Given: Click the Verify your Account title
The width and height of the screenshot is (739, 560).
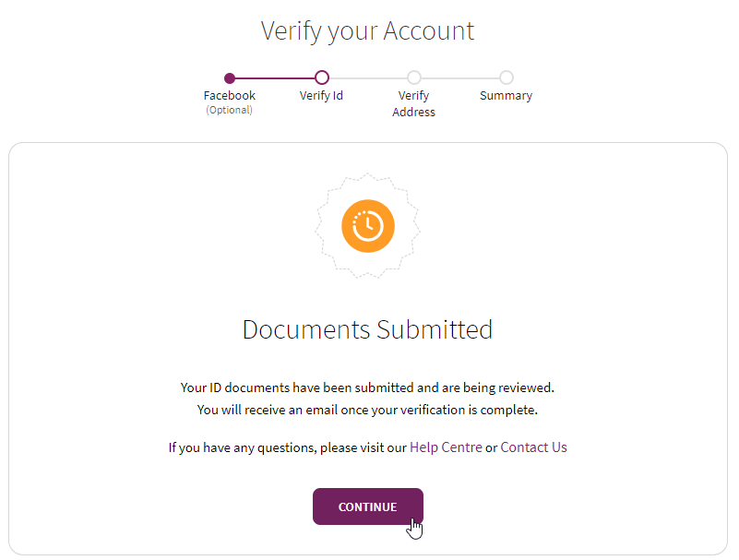Looking at the screenshot, I should coord(367,30).
